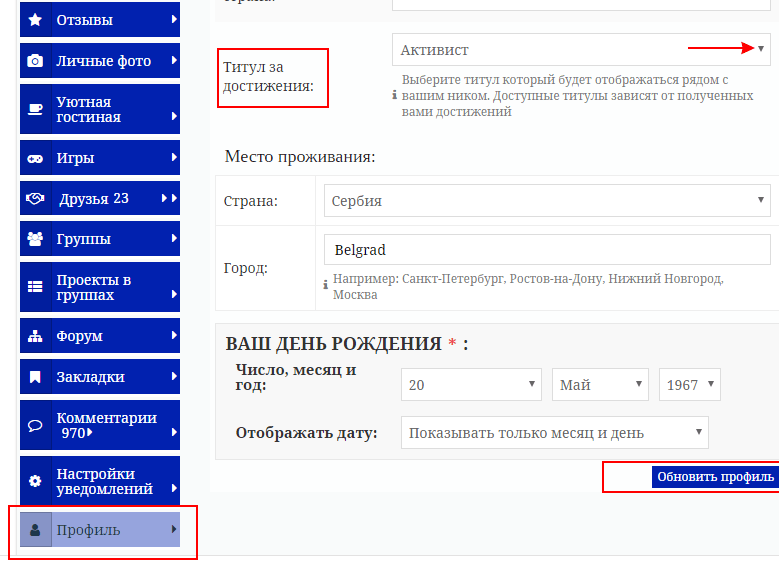
Task: Click the people icon next to Группы
Action: pyautogui.click(x=35, y=239)
